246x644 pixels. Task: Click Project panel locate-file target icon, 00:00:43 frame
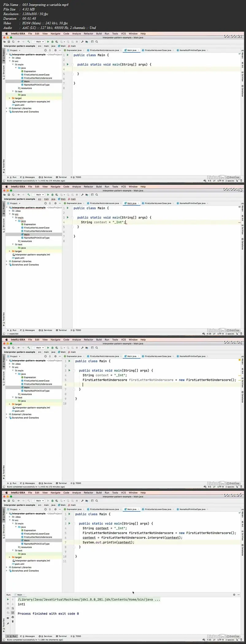pyautogui.click(x=45, y=203)
